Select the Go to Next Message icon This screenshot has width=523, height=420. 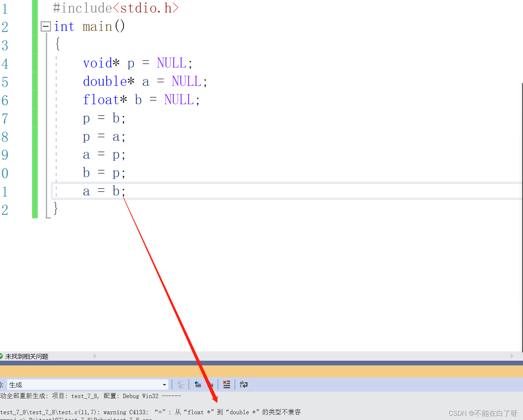[211, 384]
